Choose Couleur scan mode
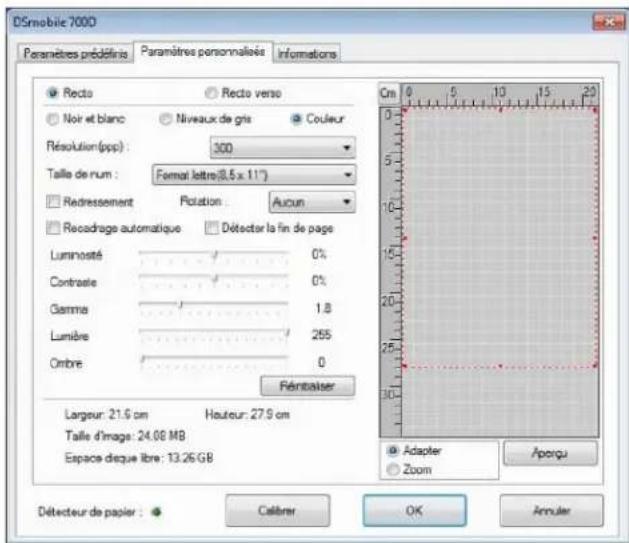Image resolution: width=629 pixels, height=543 pixels. tap(296, 119)
